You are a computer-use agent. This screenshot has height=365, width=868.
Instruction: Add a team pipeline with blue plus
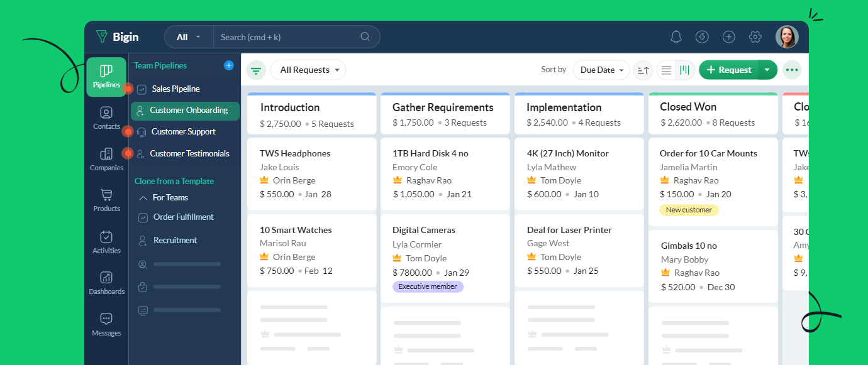[x=228, y=65]
